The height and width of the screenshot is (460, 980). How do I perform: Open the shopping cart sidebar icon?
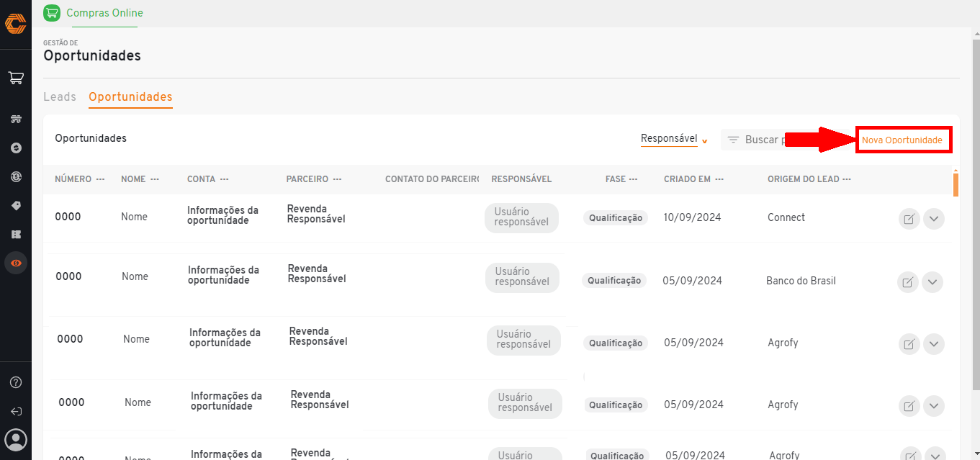pyautogui.click(x=16, y=78)
